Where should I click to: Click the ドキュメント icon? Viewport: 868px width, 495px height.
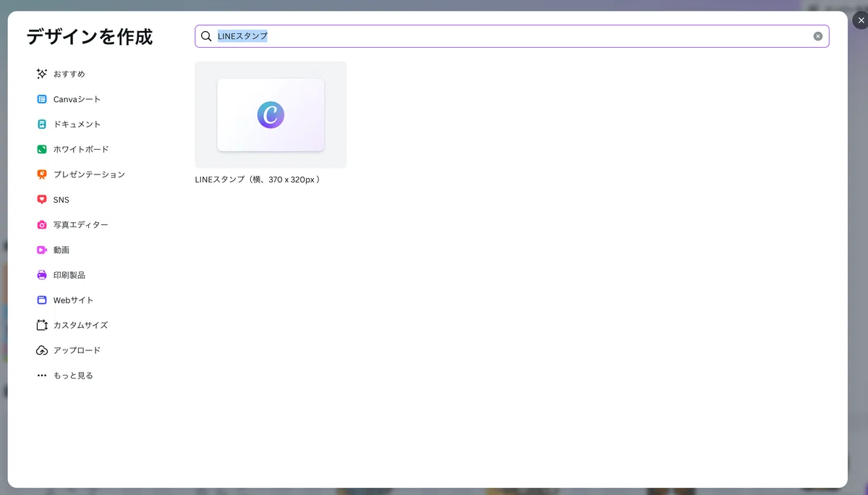(42, 124)
